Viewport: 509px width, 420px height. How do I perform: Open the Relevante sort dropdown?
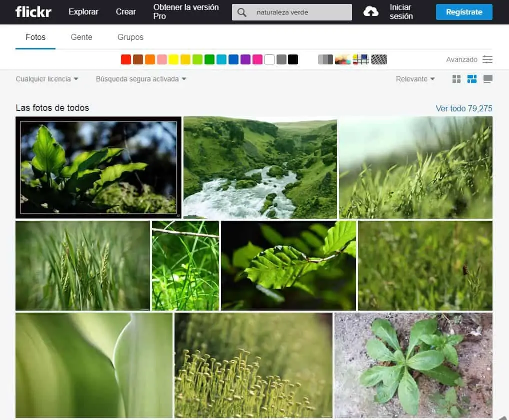415,79
